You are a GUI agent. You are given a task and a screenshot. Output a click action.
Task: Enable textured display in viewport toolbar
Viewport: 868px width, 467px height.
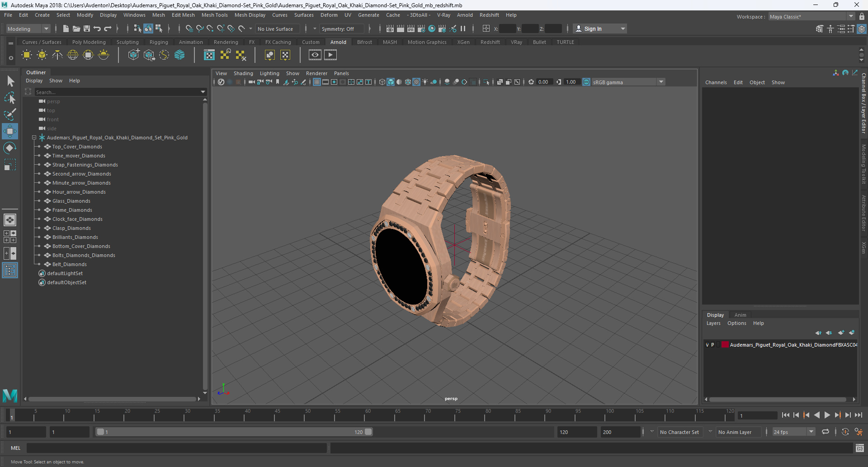pyautogui.click(x=416, y=82)
